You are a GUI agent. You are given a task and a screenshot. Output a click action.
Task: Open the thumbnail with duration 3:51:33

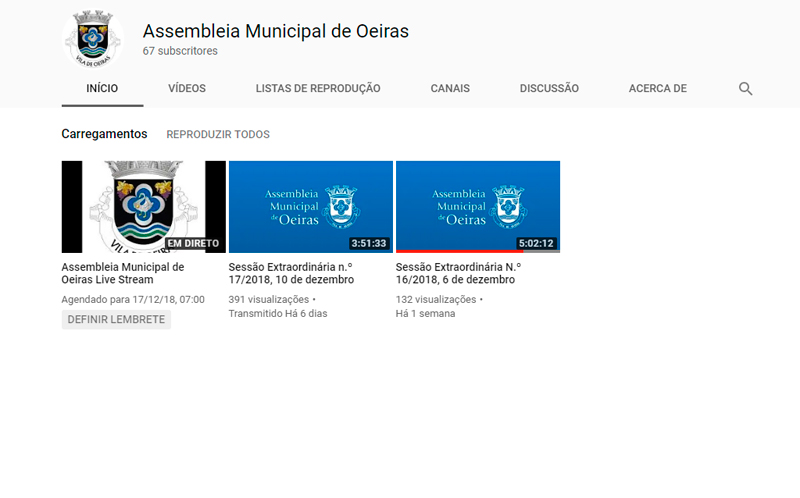311,207
